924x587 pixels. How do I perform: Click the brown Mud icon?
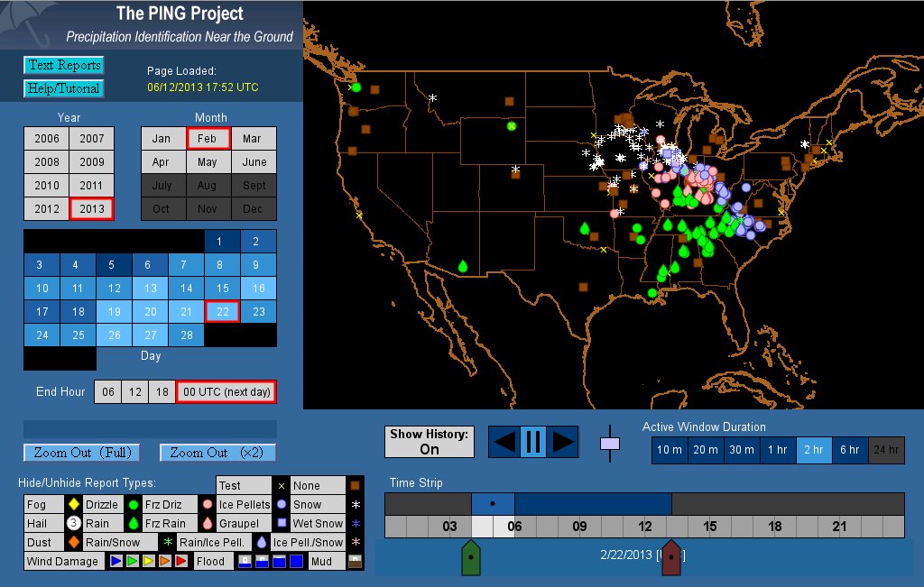click(356, 561)
